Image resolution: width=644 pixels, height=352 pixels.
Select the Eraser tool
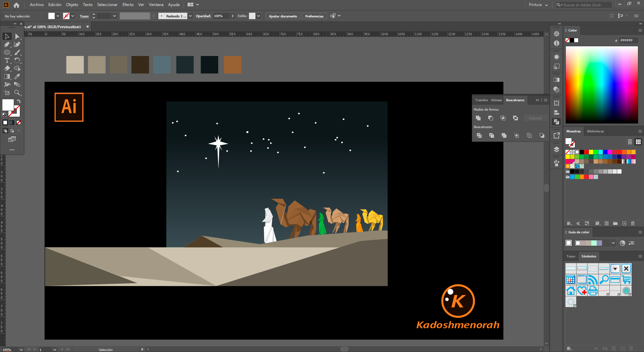tap(7, 68)
